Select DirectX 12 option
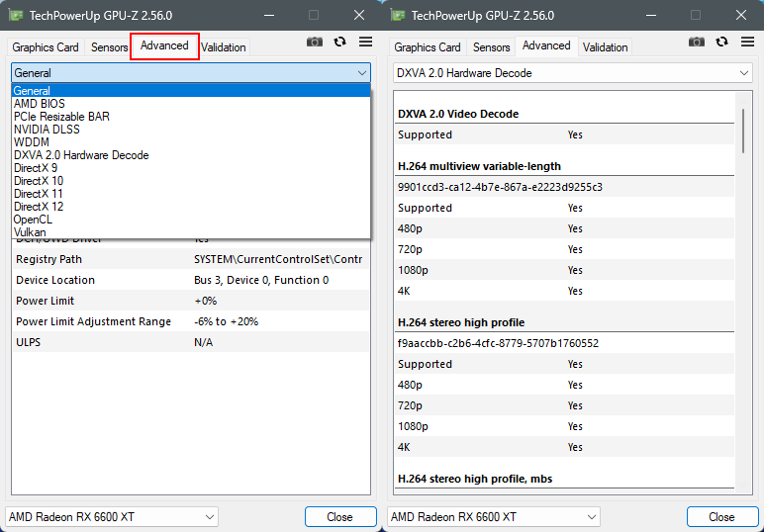764x532 pixels. (191, 207)
